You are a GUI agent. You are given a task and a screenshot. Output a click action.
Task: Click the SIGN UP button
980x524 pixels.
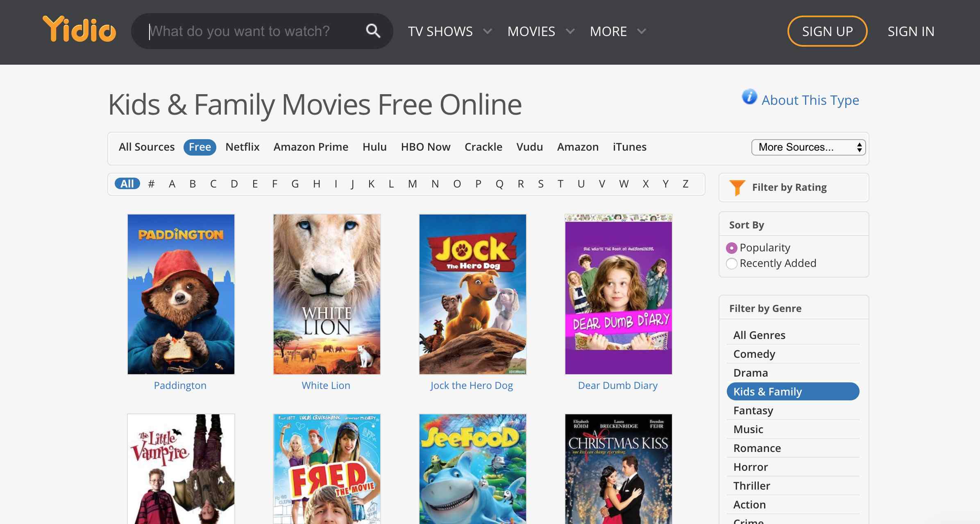[x=827, y=31]
